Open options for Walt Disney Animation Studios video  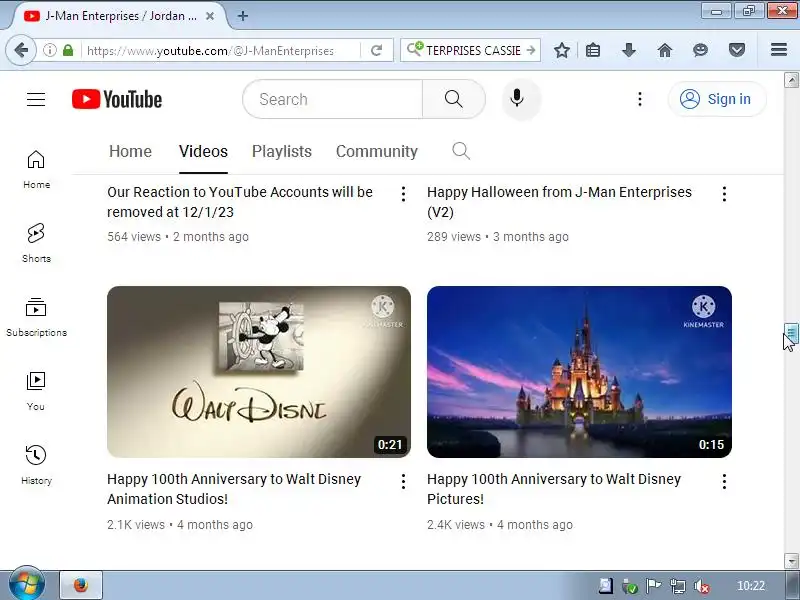(x=403, y=481)
